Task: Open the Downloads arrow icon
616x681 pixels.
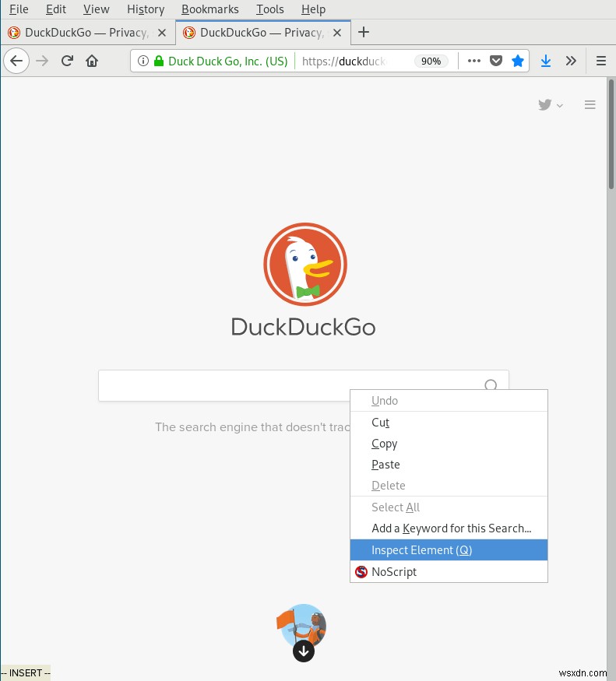Action: click(x=546, y=61)
